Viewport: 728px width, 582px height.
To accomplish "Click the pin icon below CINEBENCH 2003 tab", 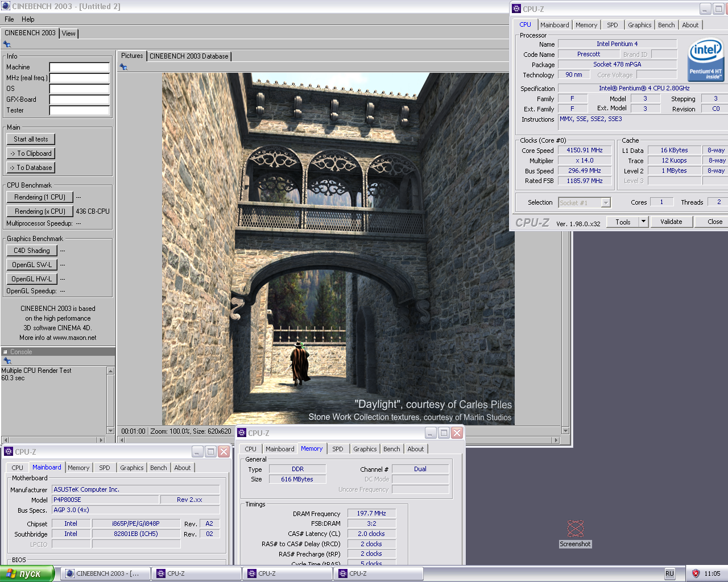I will pyautogui.click(x=7, y=44).
